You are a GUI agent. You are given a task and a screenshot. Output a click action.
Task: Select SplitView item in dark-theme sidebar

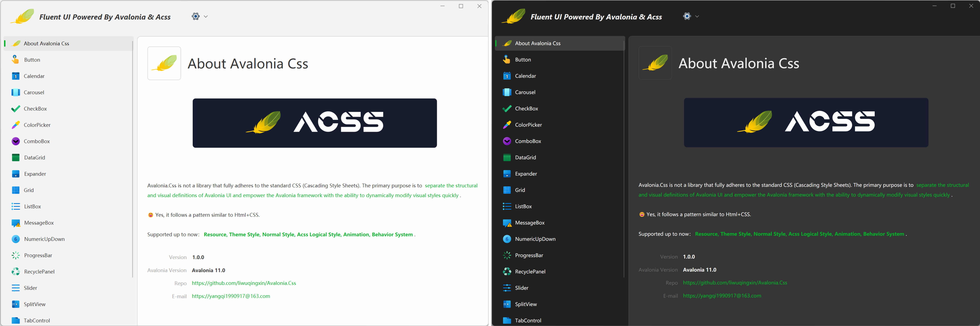pos(526,304)
